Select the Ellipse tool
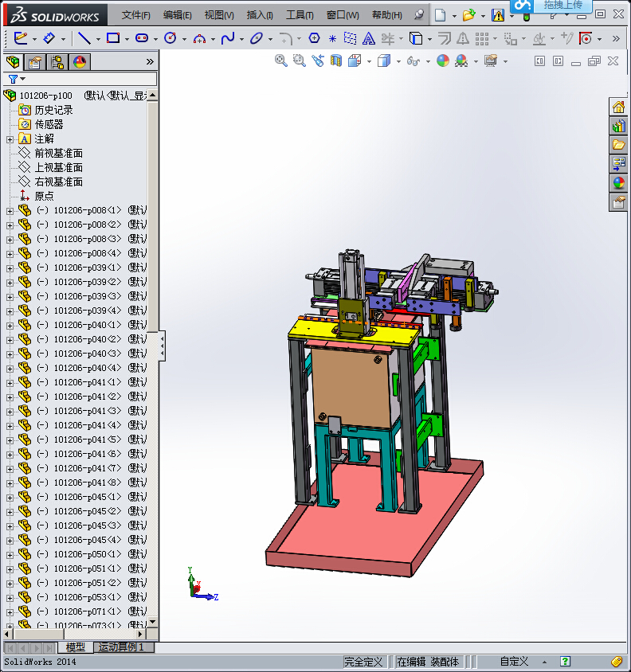 [257, 38]
